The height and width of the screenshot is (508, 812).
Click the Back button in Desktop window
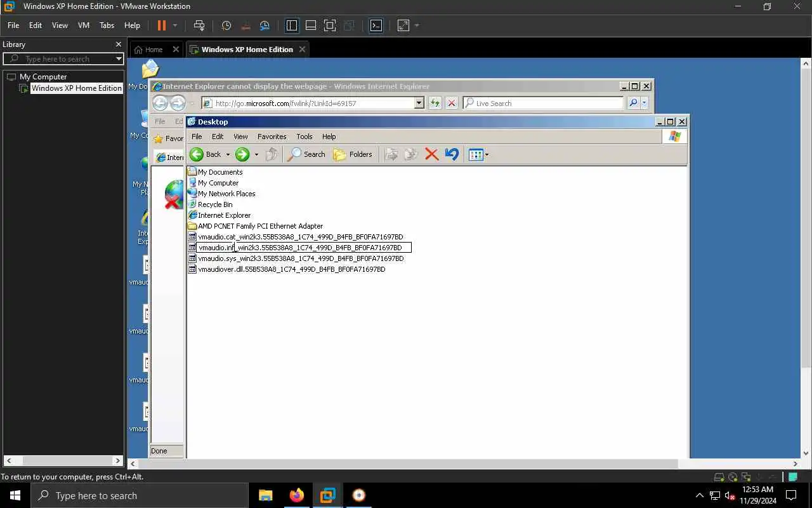(206, 154)
